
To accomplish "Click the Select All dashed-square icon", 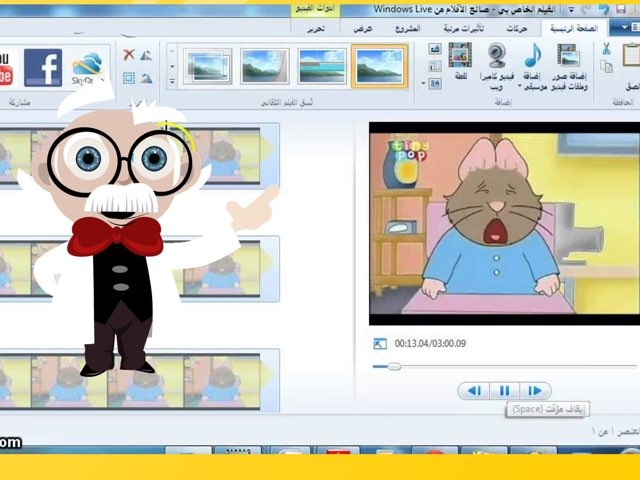I will [129, 78].
